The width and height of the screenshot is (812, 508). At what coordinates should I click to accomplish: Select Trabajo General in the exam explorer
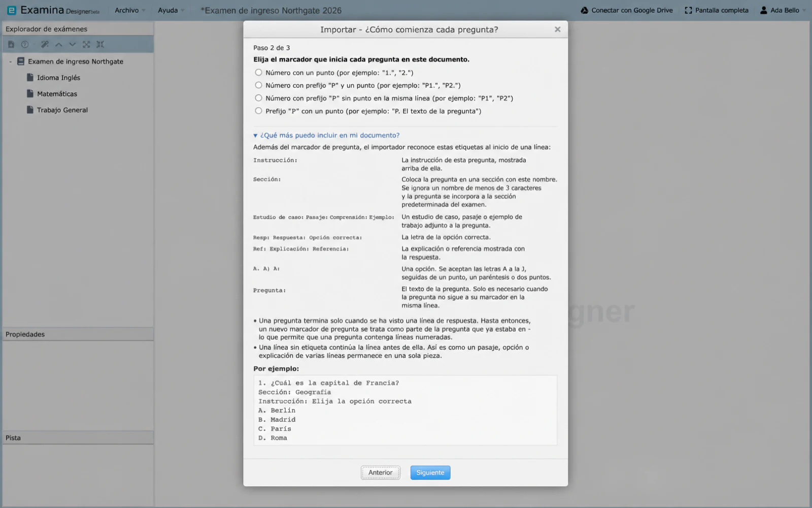[78, 110]
